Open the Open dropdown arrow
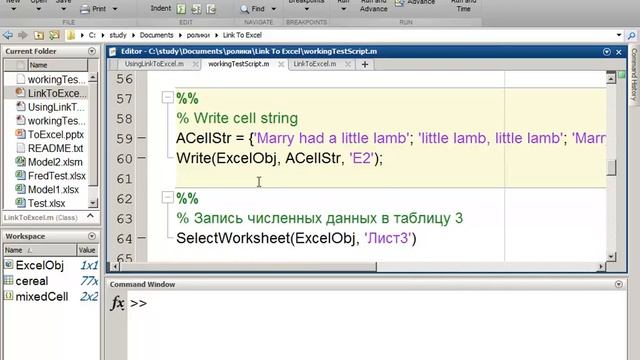640x360 pixels. (38, 9)
